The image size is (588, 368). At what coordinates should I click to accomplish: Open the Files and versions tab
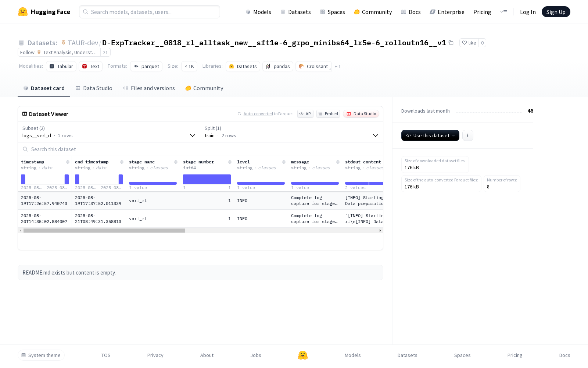149,88
